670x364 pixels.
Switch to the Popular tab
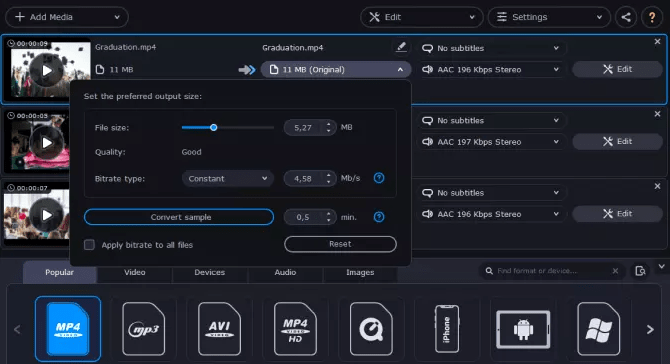pos(59,272)
